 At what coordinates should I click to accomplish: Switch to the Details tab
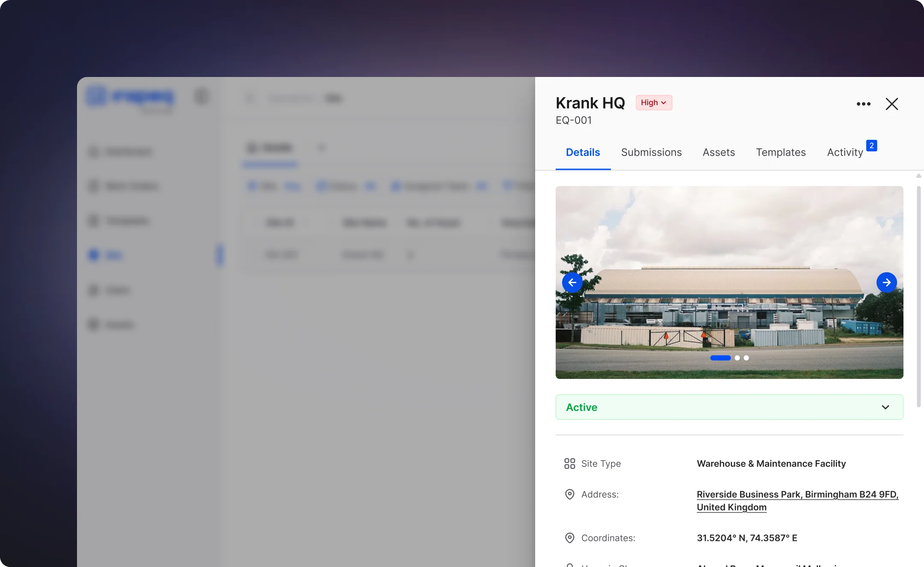click(x=583, y=152)
